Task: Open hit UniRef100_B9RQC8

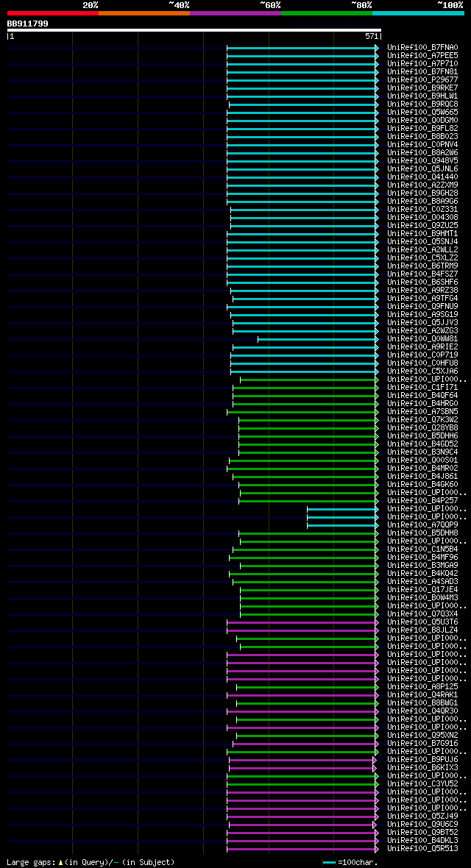Action: point(422,104)
